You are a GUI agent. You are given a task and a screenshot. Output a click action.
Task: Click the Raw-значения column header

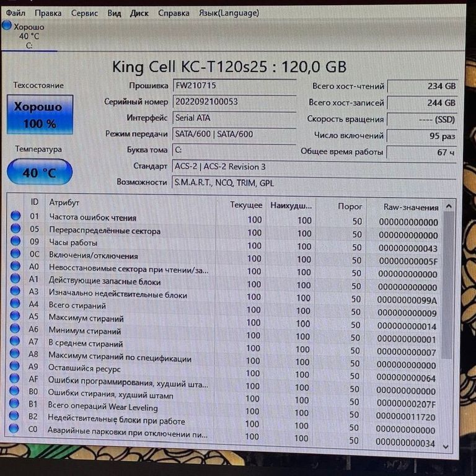pos(405,208)
